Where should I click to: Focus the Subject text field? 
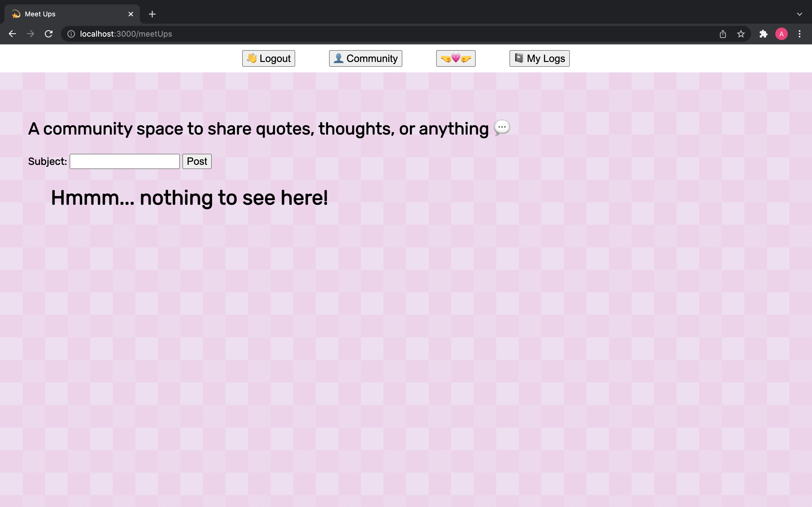(125, 161)
